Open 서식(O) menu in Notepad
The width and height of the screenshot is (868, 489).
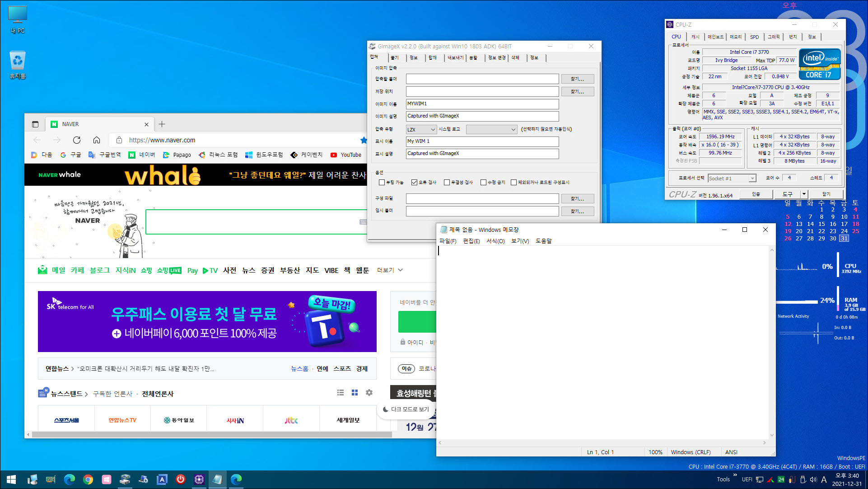click(x=495, y=241)
